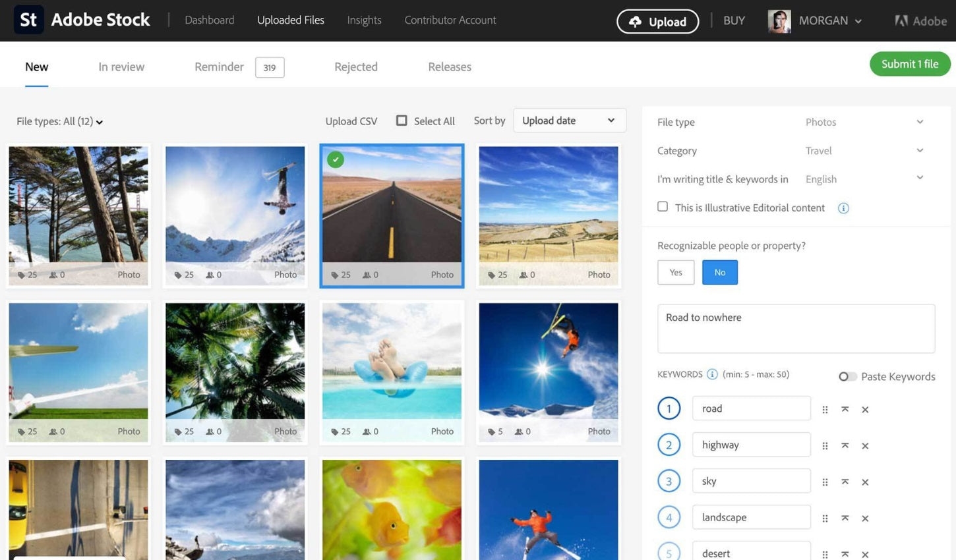
Task: Remove the 'road' keyword with X icon
Action: [x=865, y=410]
